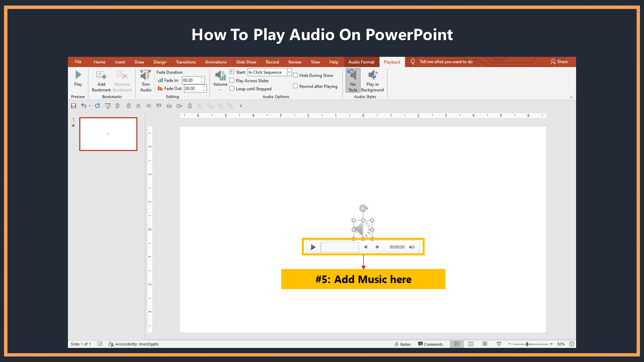
Task: Click Slide 1 of 1 status text
Action: click(x=80, y=344)
